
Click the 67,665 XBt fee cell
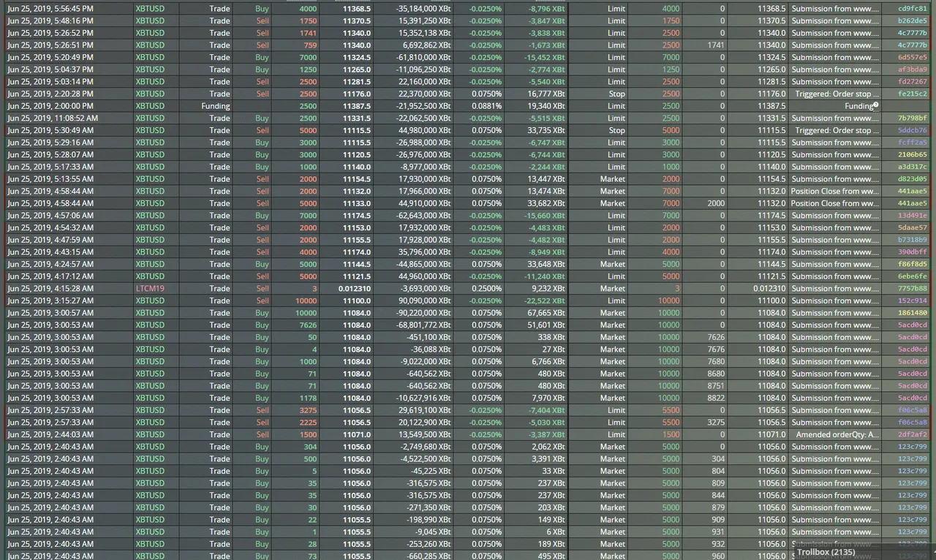click(x=546, y=313)
